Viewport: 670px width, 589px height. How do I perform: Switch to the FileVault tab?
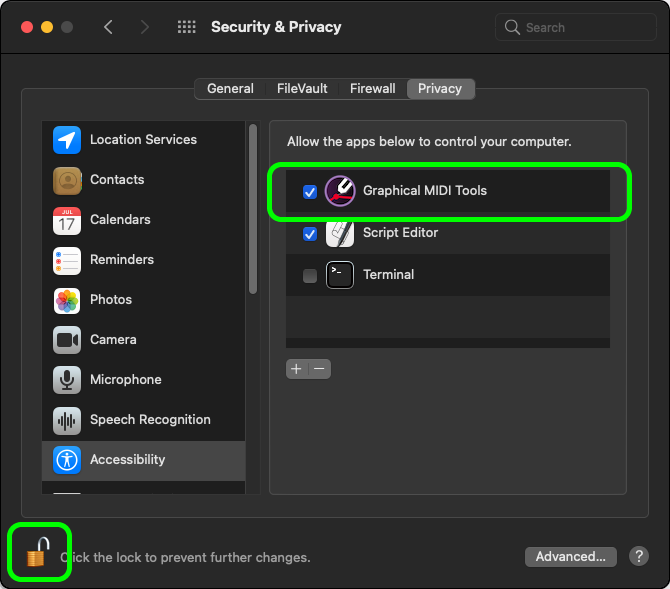[x=302, y=89]
